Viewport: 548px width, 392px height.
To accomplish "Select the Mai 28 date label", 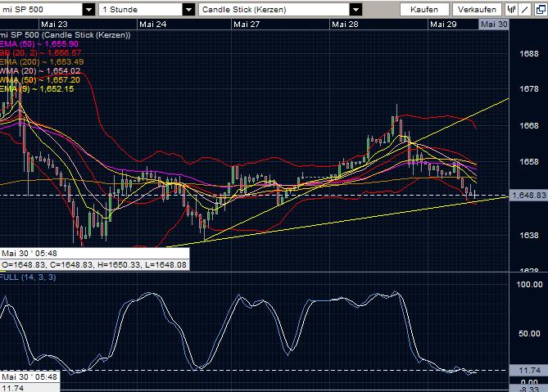I will click(345, 24).
